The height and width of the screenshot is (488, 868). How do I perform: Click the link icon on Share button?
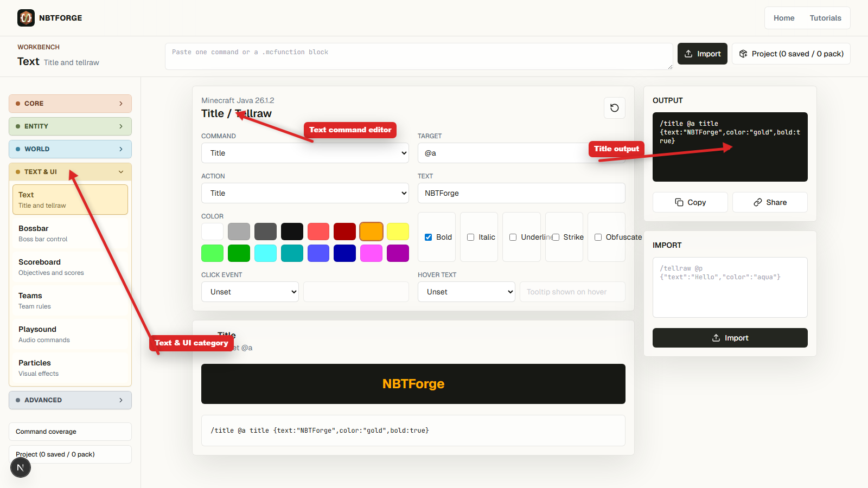pos(758,202)
